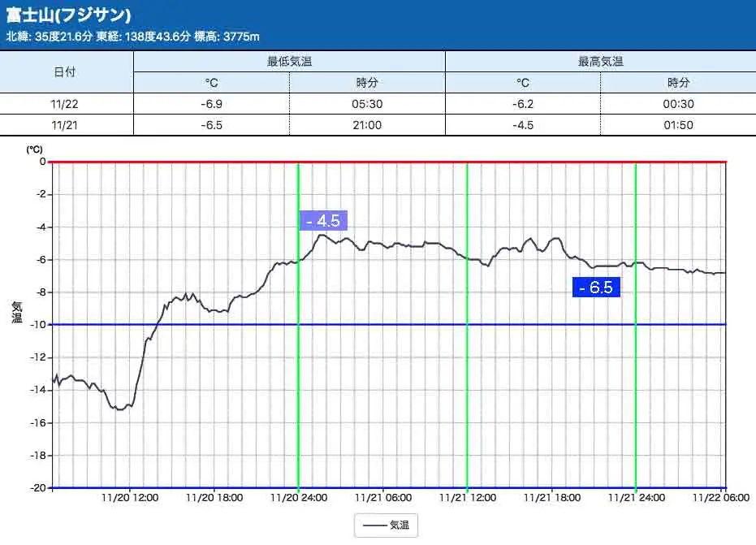
Task: Click the -6.5 low label on the chart
Action: 596,288
